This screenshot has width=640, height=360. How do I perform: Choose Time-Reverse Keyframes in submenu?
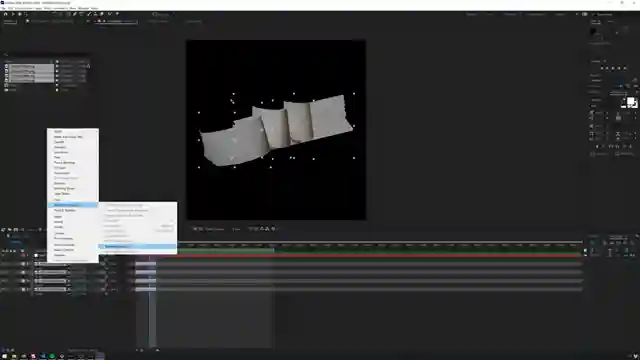point(138,252)
